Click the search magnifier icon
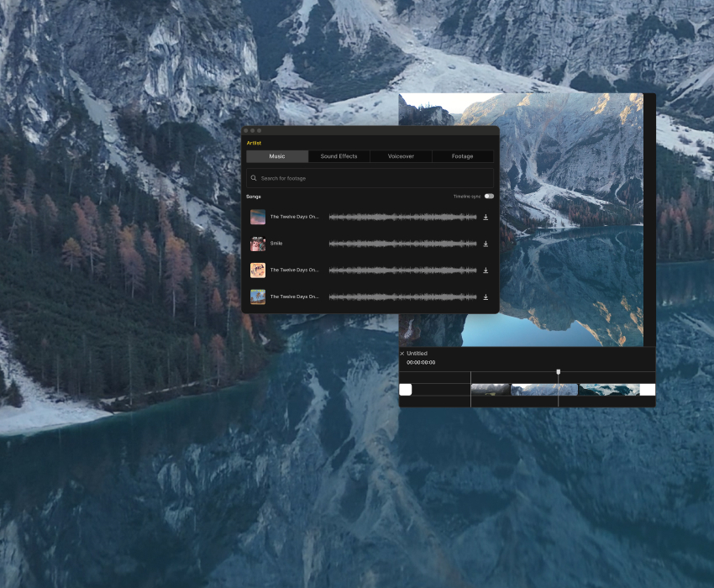The image size is (714, 588). coord(253,178)
